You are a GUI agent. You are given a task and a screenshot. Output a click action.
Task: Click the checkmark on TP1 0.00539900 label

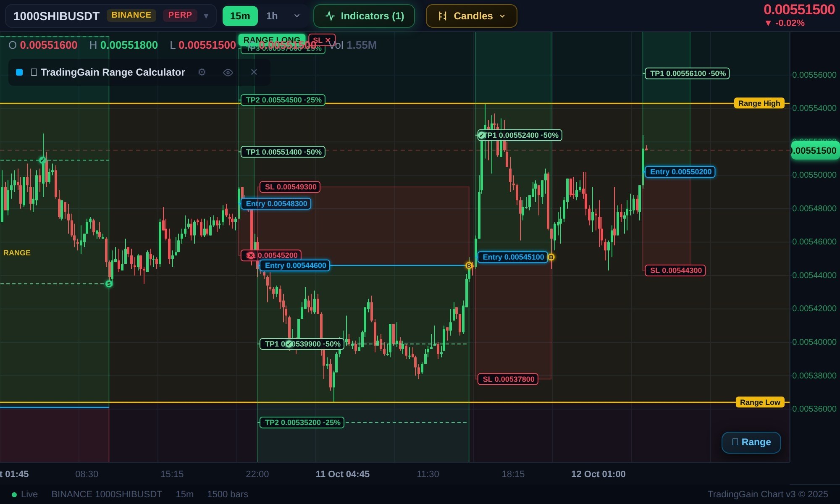click(289, 344)
